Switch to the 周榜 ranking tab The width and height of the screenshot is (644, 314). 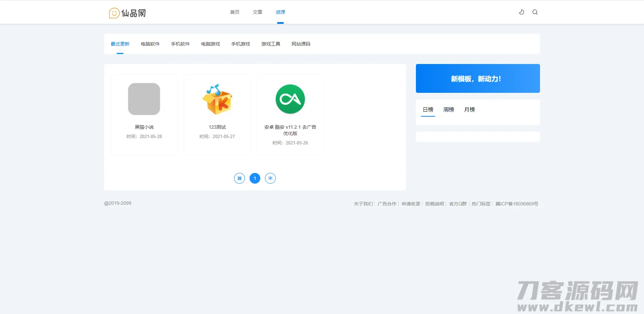(448, 110)
